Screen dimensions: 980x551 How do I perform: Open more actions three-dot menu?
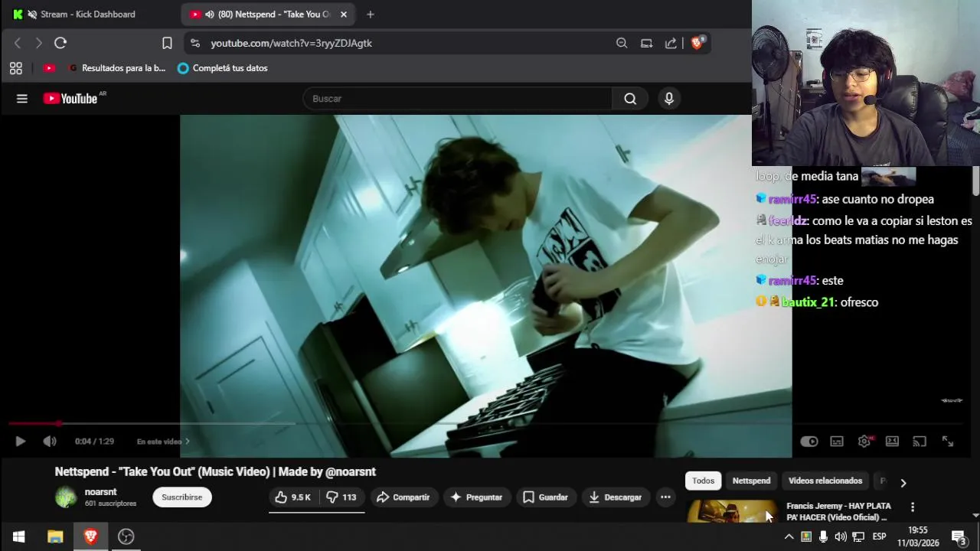click(x=665, y=497)
